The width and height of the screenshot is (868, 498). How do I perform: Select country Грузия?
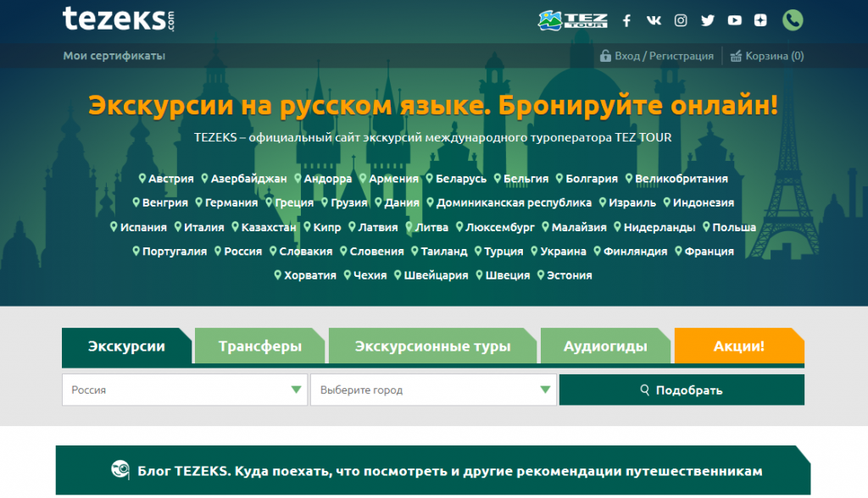[349, 202]
